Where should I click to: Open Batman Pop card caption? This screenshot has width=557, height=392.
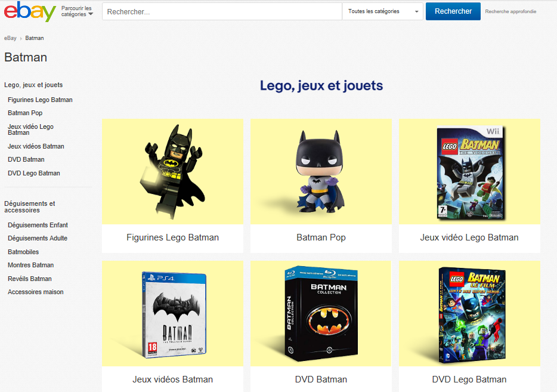tap(321, 237)
